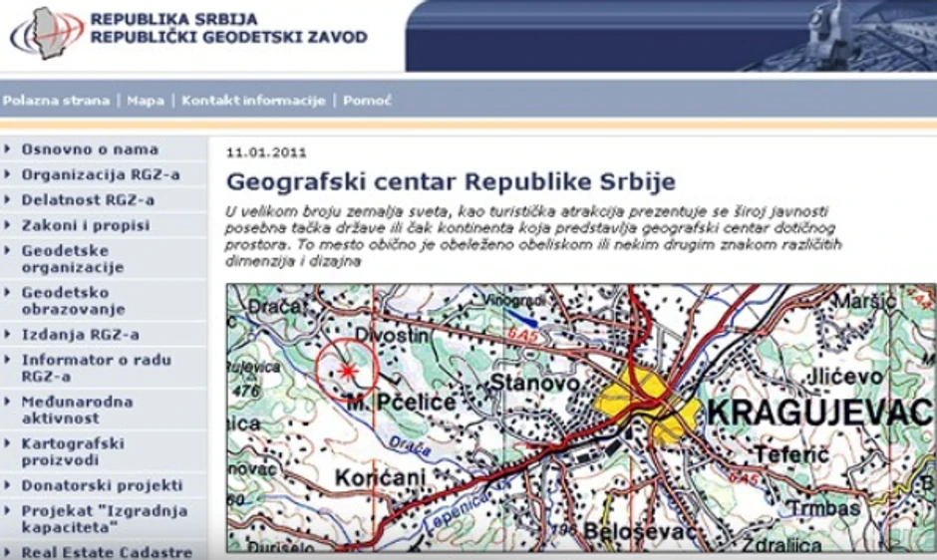The width and height of the screenshot is (937, 560).
Task: Click the Beloševac map label
Action: (640, 531)
